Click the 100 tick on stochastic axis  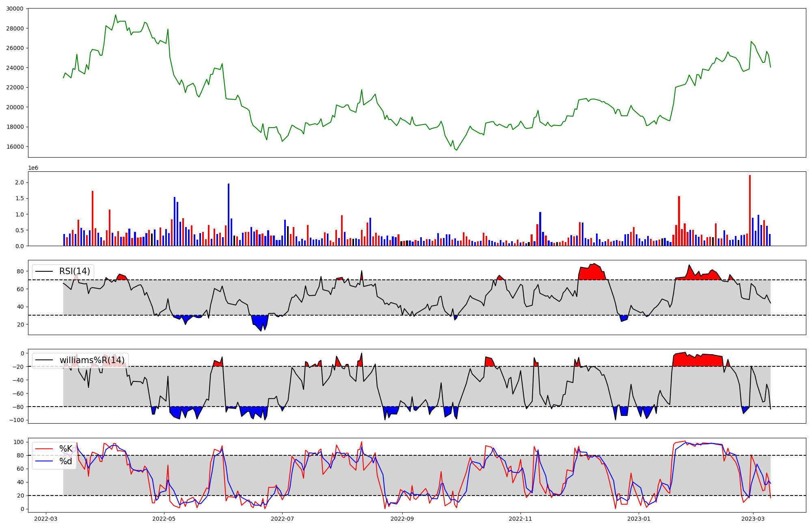tap(19, 442)
